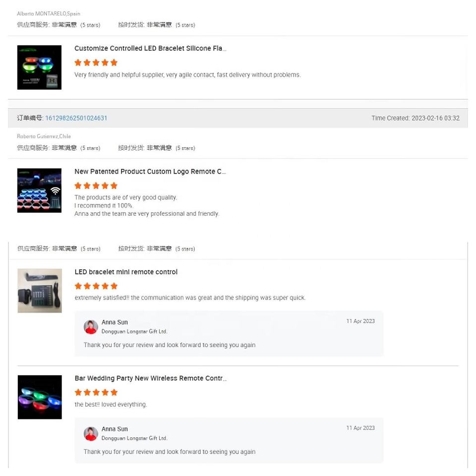Open the New Patented Product bracelets thumbnail
Image resolution: width=476 pixels, height=476 pixels.
[x=40, y=190]
